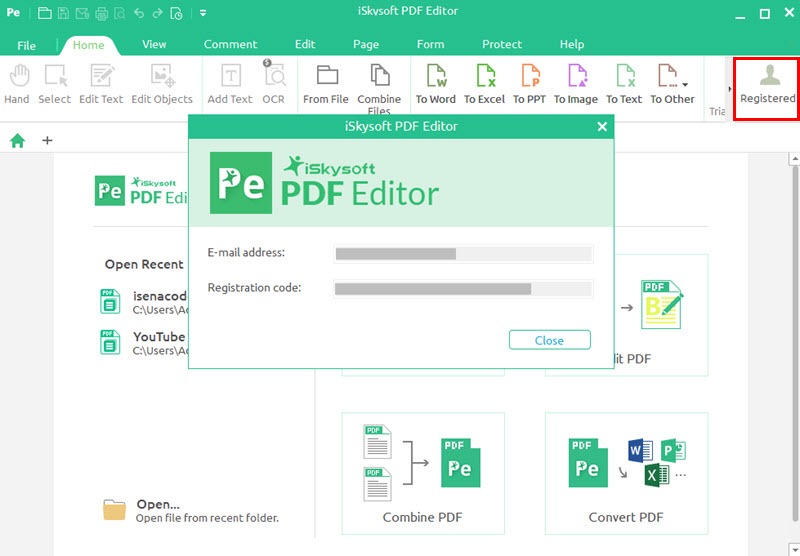Convert the PDF To Word
Viewport: 800px width, 556px height.
(x=436, y=84)
